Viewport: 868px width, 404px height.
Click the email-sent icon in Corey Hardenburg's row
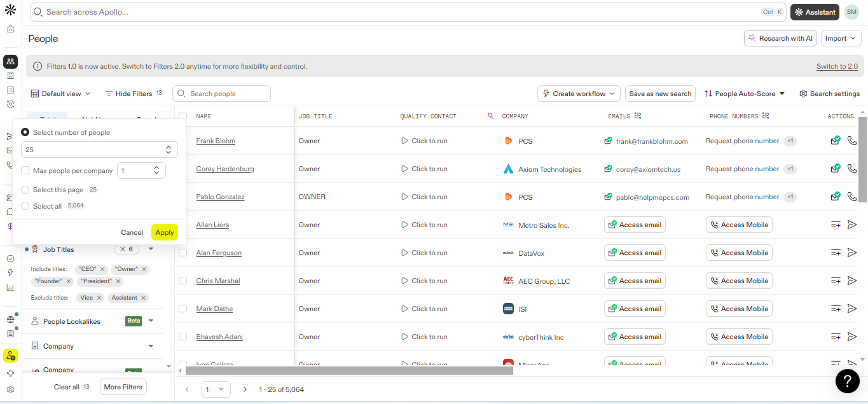(x=836, y=169)
